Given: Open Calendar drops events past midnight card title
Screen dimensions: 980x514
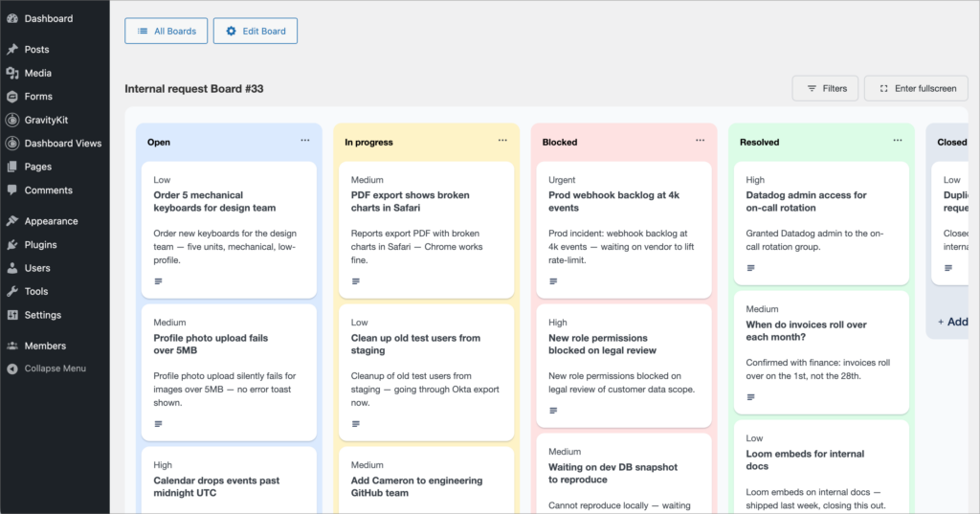Looking at the screenshot, I should (x=216, y=486).
